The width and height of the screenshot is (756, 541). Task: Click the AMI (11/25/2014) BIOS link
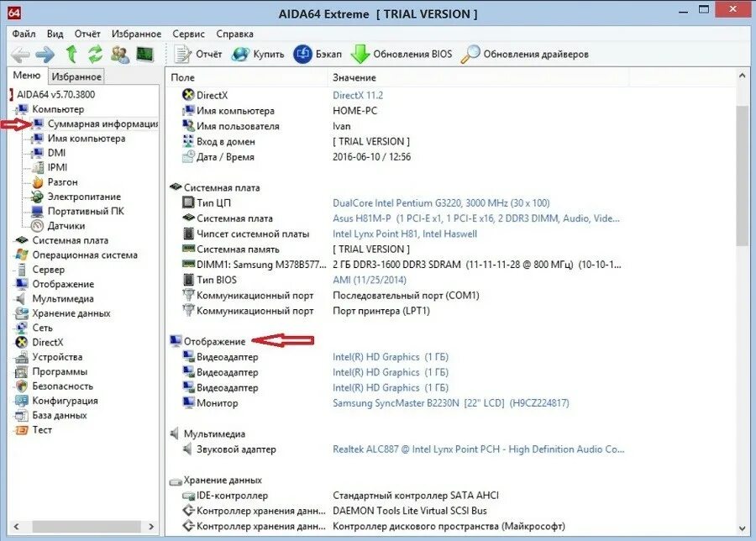point(370,280)
